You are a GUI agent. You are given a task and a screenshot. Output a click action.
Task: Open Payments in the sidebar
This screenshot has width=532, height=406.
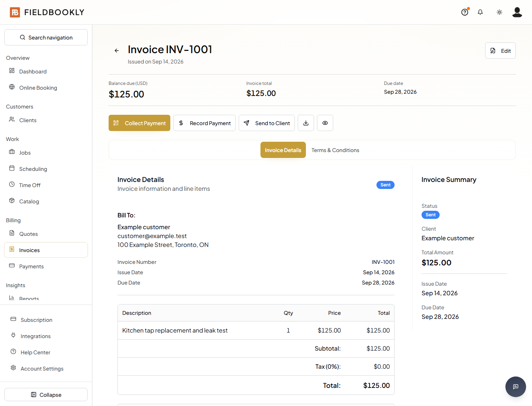click(46, 266)
